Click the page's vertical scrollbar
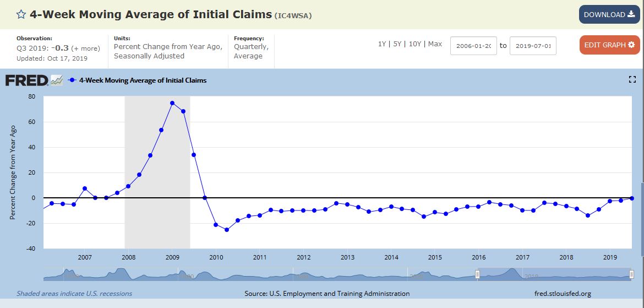 click(x=641, y=209)
